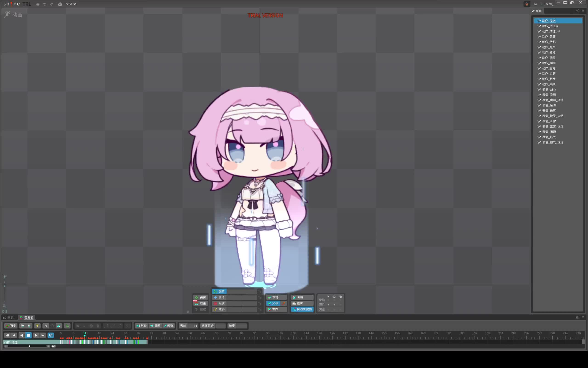Screen dimensions: 588x368
Task: Step to next frame button
Action: click(36, 335)
